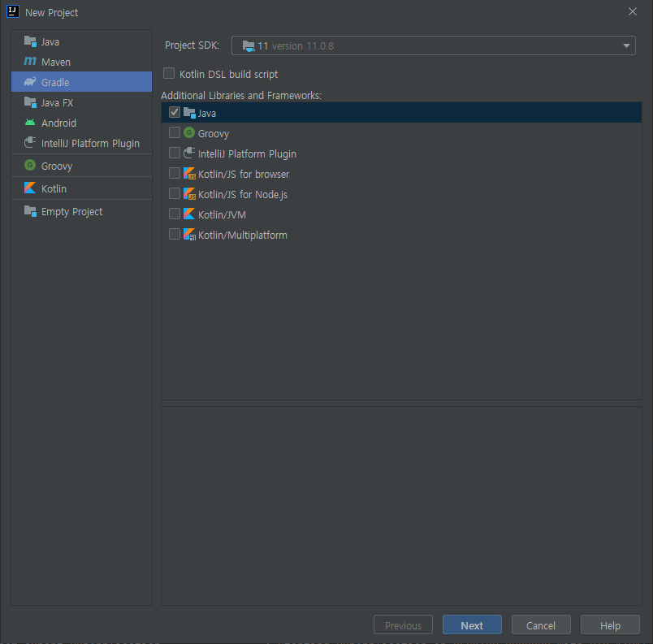653x644 pixels.
Task: Select the Java project type label in sidebar
Action: 50,42
